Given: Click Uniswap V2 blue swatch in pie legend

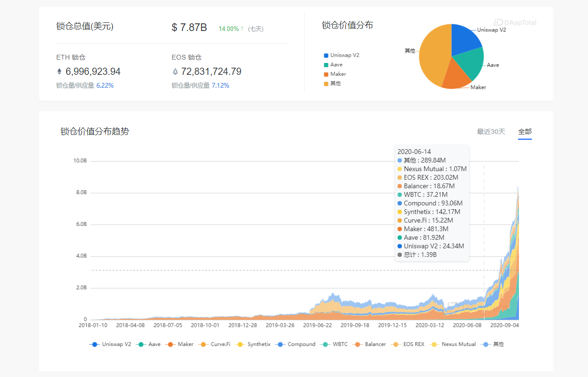Looking at the screenshot, I should pyautogui.click(x=326, y=55).
